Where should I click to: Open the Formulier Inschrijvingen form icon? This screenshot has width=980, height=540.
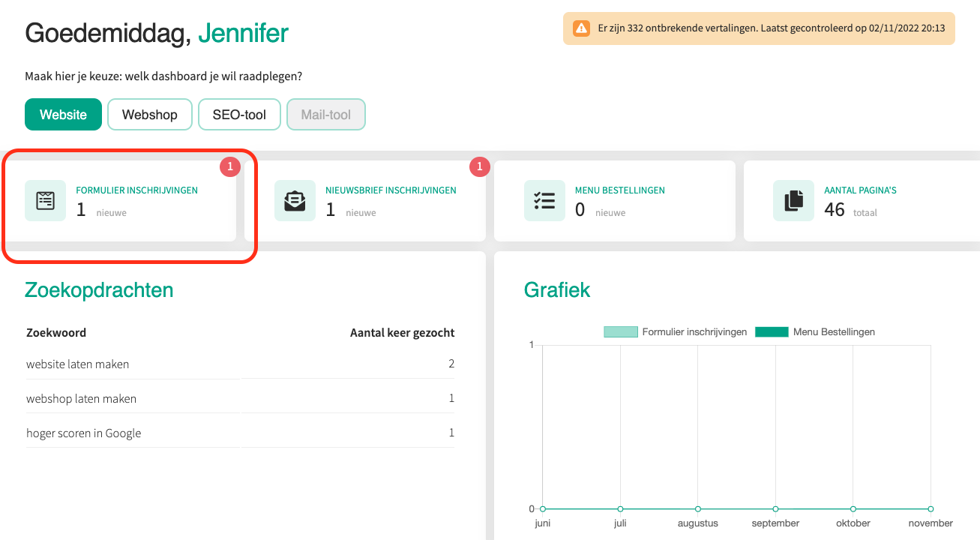coord(45,201)
